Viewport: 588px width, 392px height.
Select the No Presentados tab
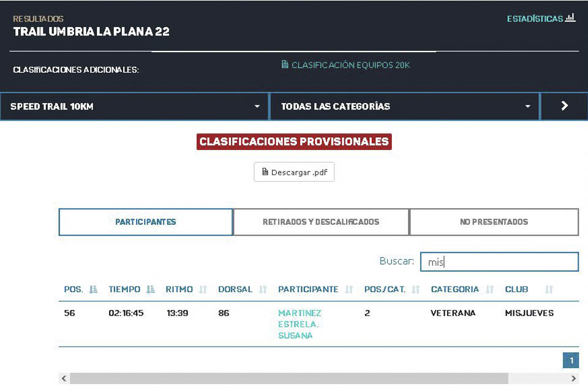pos(494,222)
